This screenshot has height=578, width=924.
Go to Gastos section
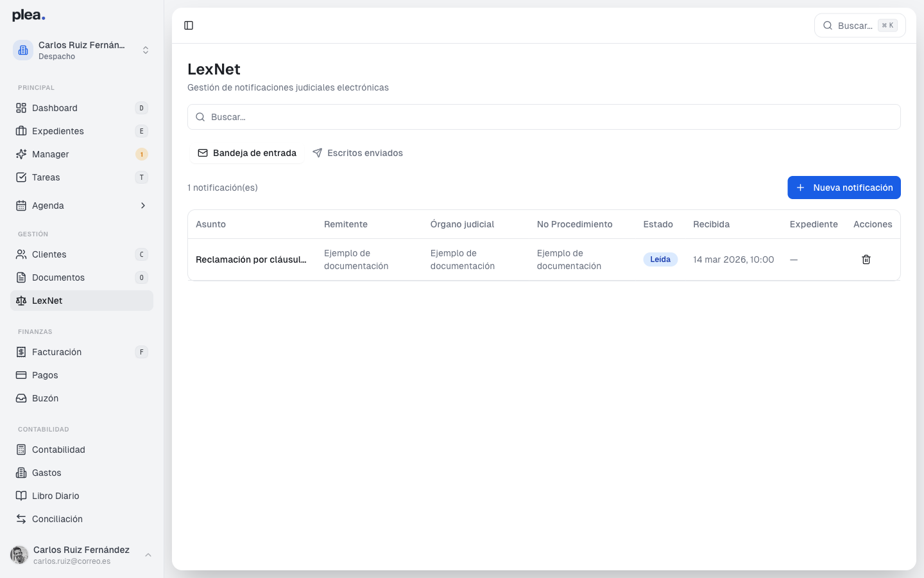(x=81, y=473)
